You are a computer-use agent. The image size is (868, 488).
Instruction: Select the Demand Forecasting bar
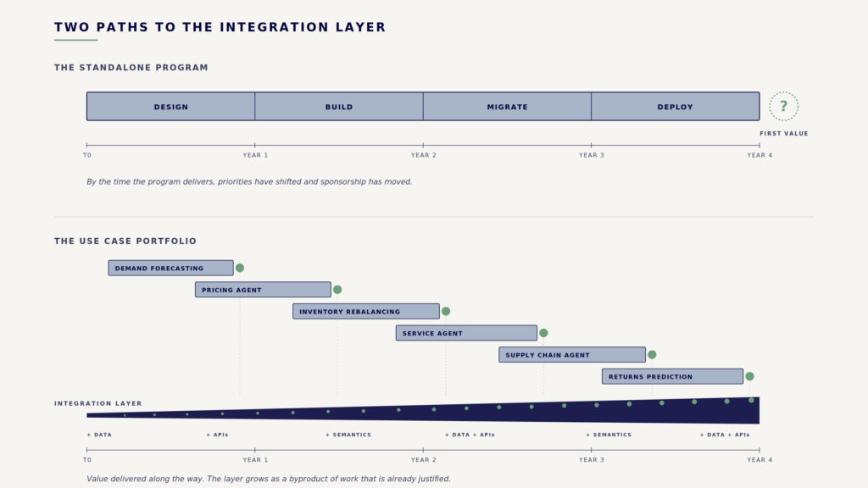[x=170, y=268]
